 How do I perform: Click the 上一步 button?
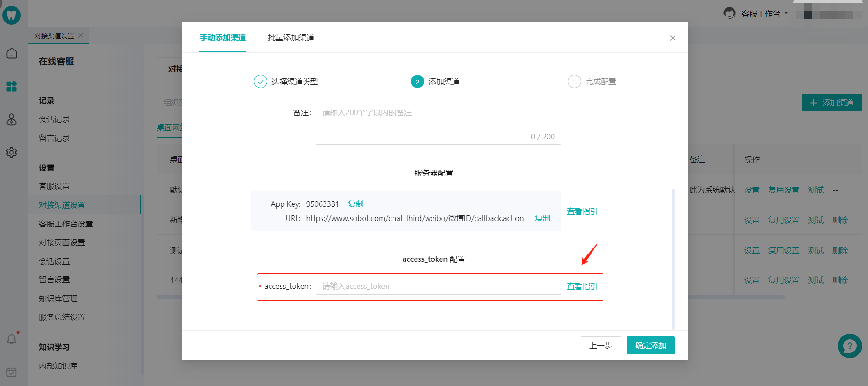pos(601,346)
